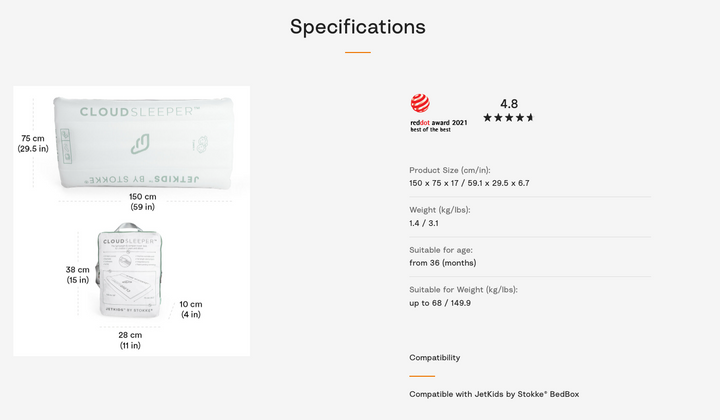Click the 4.8 rating score

(x=509, y=103)
